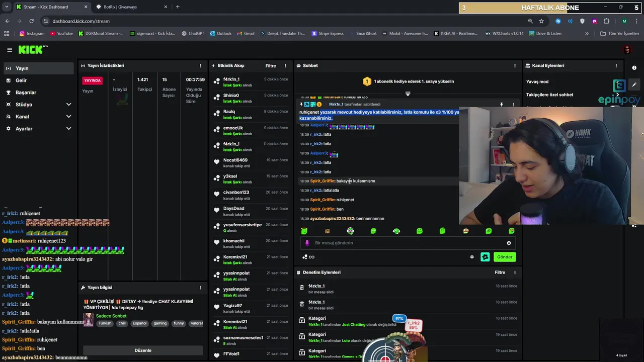Open Etkinlik Akışı panel options menu
The height and width of the screenshot is (362, 644).
point(285,66)
